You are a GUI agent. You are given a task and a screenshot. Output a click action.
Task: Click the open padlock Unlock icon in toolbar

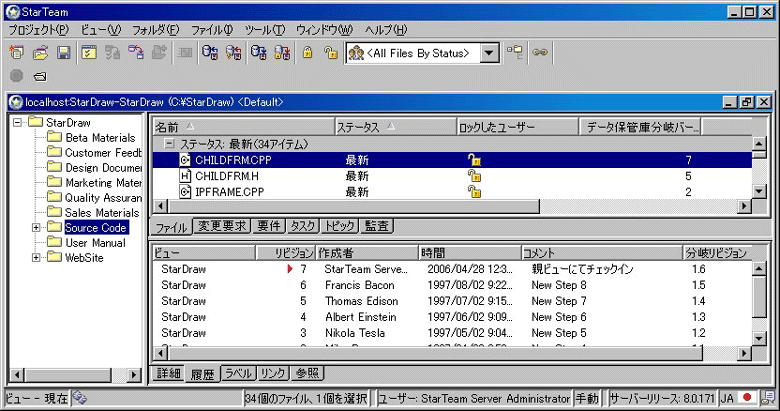coord(331,52)
